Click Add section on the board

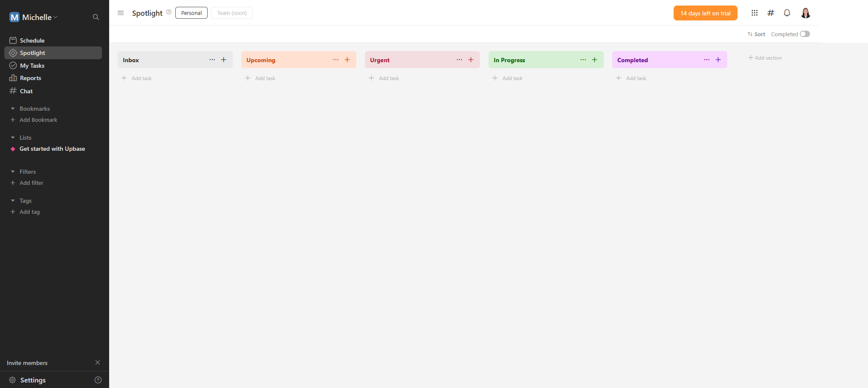point(765,57)
